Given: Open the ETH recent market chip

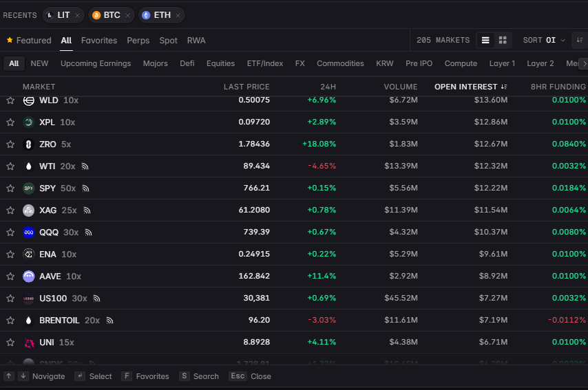Looking at the screenshot, I should pyautogui.click(x=162, y=15).
